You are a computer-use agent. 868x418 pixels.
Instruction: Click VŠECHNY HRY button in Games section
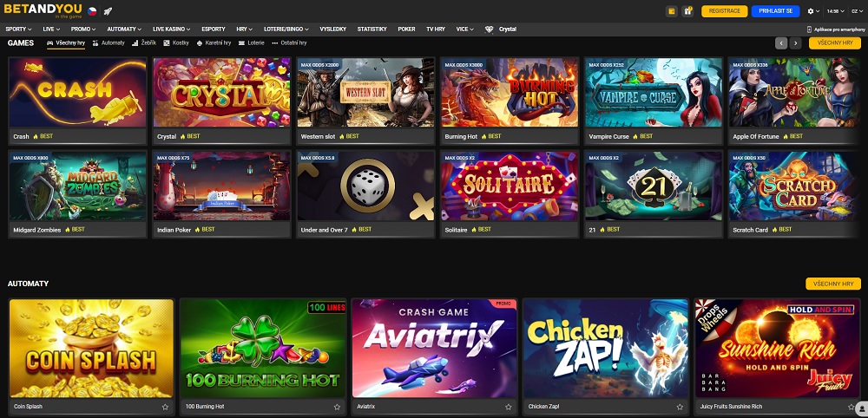(x=835, y=43)
